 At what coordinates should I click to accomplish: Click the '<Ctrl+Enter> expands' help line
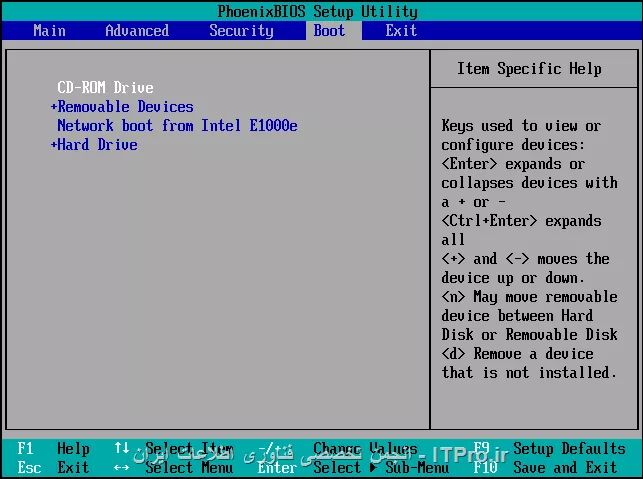coord(521,221)
